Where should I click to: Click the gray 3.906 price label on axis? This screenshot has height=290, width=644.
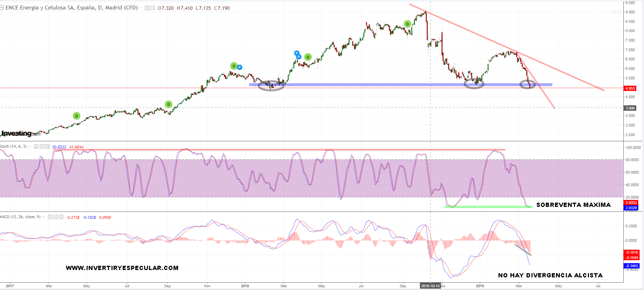pos(630,108)
